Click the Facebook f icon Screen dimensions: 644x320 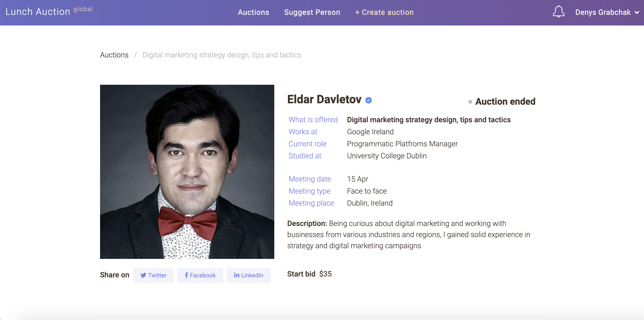186,275
